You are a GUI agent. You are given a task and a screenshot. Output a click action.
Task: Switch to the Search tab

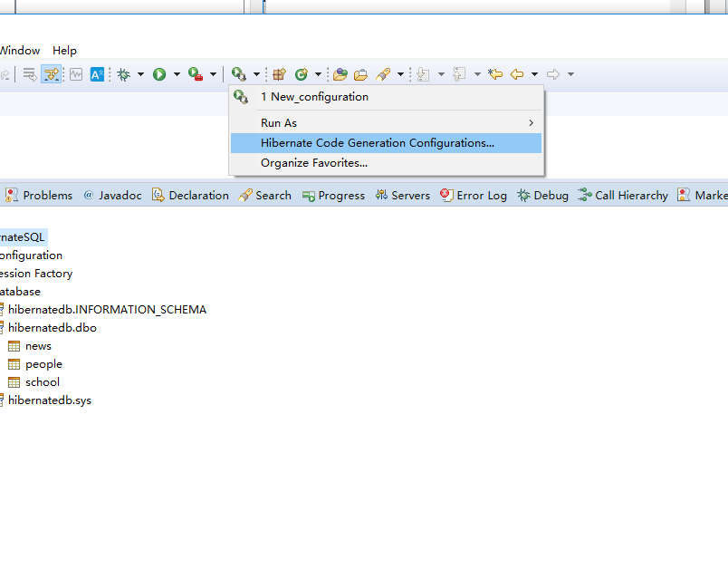[x=264, y=196]
